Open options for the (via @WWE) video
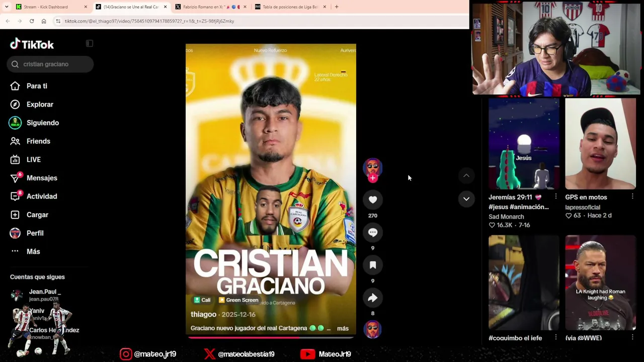644x362 pixels. pos(632,337)
